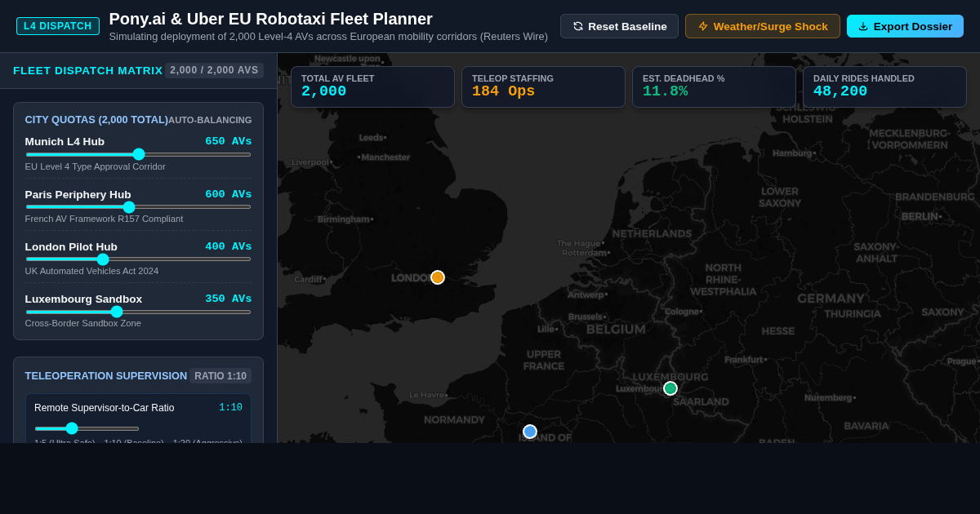980x514 pixels.
Task: Click the '2,000 / 2,000 AVS' badge
Action: (214, 70)
